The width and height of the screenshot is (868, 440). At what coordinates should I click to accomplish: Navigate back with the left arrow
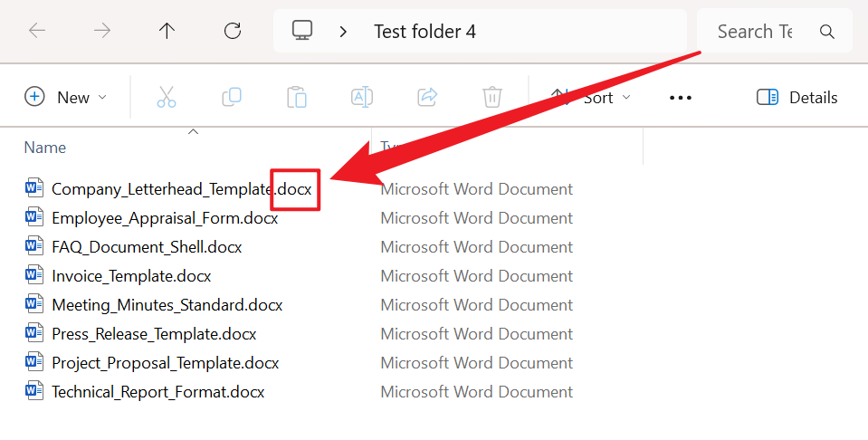pos(37,31)
